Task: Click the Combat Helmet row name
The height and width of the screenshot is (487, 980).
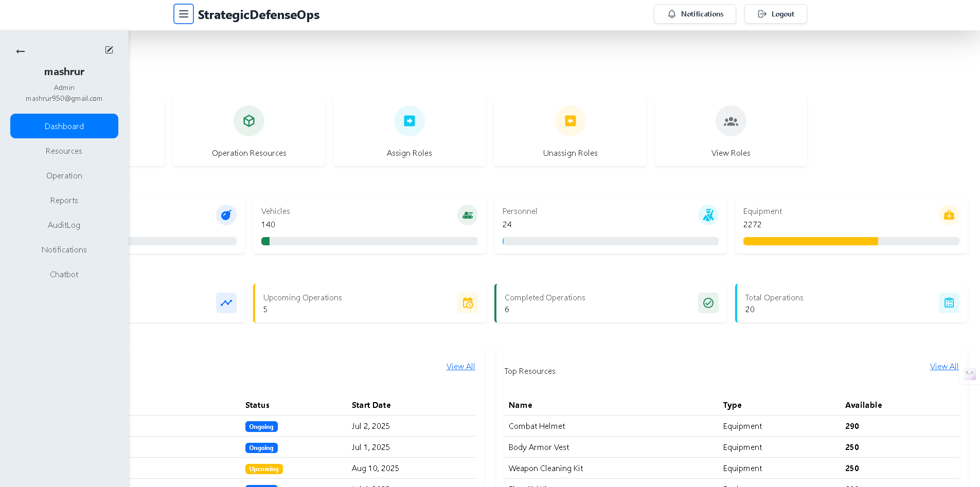Action: tap(537, 426)
